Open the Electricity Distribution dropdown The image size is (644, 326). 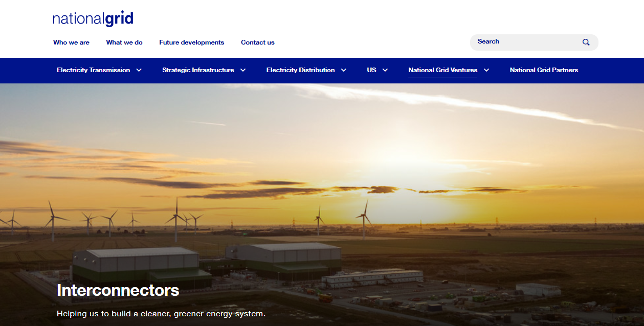(301, 70)
